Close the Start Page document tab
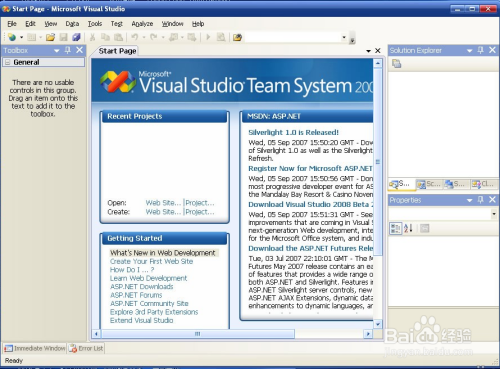500x369 pixels. tap(378, 51)
